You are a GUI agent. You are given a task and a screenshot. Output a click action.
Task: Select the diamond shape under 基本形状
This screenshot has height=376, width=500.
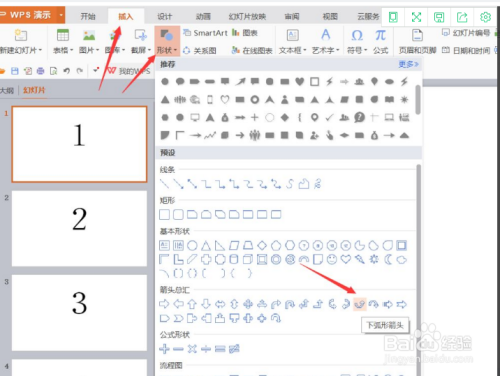[262, 246]
